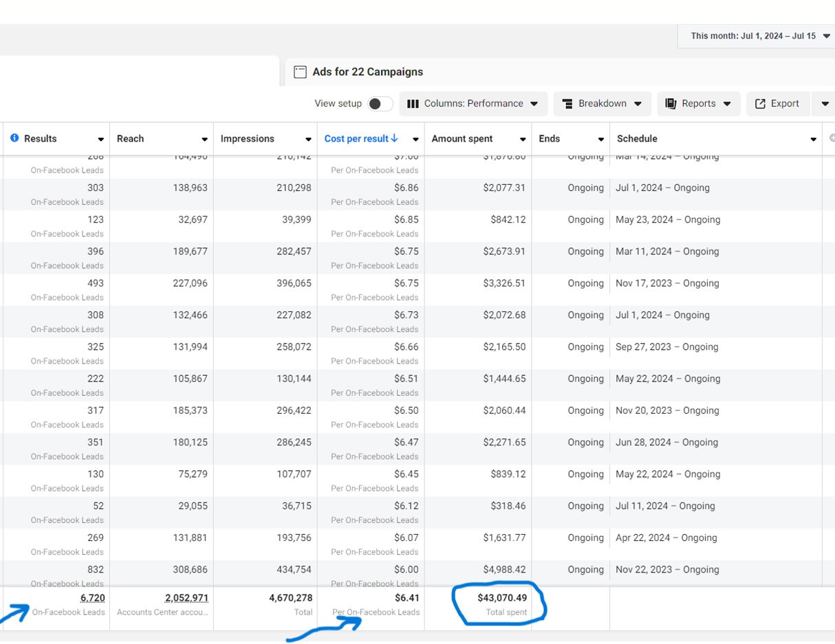
Task: Expand the arrow next to Export
Action: pyautogui.click(x=825, y=104)
